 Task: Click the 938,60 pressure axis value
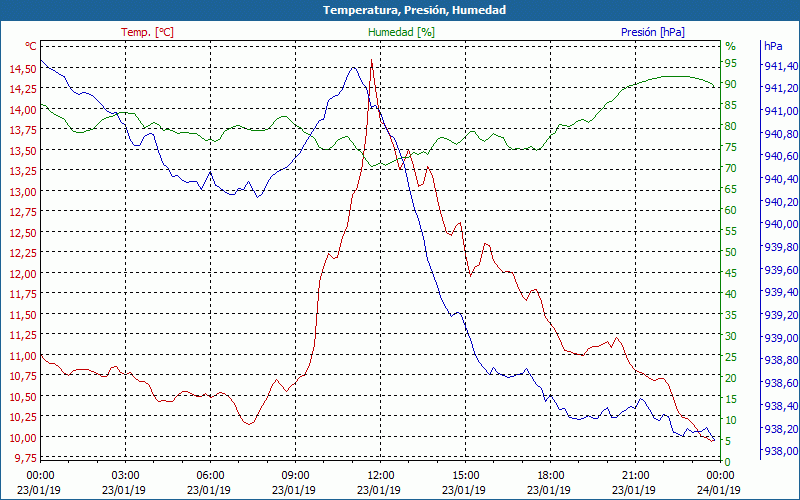click(781, 383)
